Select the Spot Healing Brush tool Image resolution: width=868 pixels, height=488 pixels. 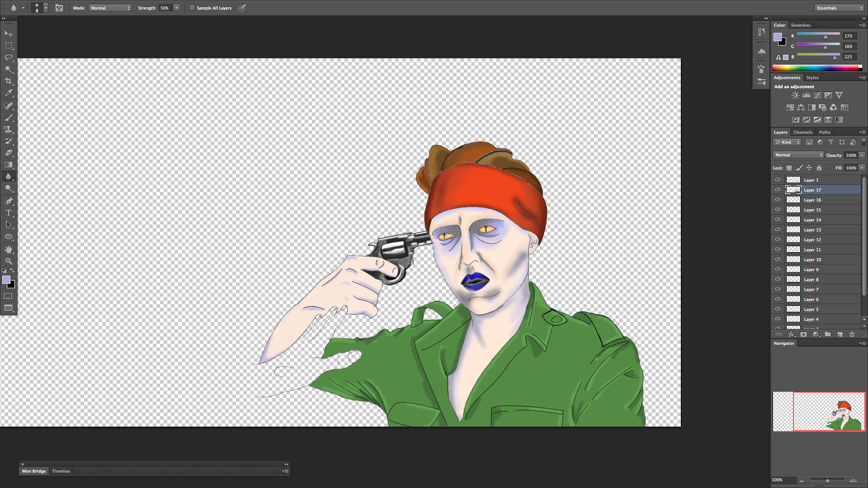point(9,106)
